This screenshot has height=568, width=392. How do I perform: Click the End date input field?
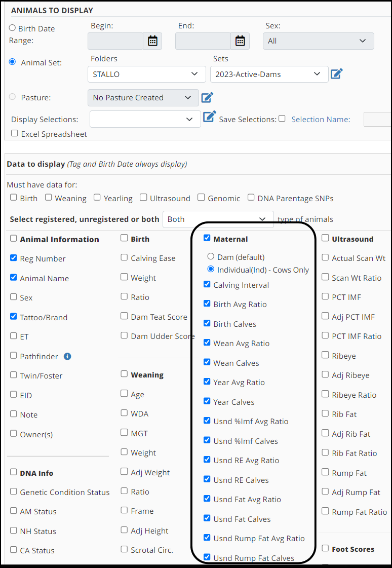point(203,41)
